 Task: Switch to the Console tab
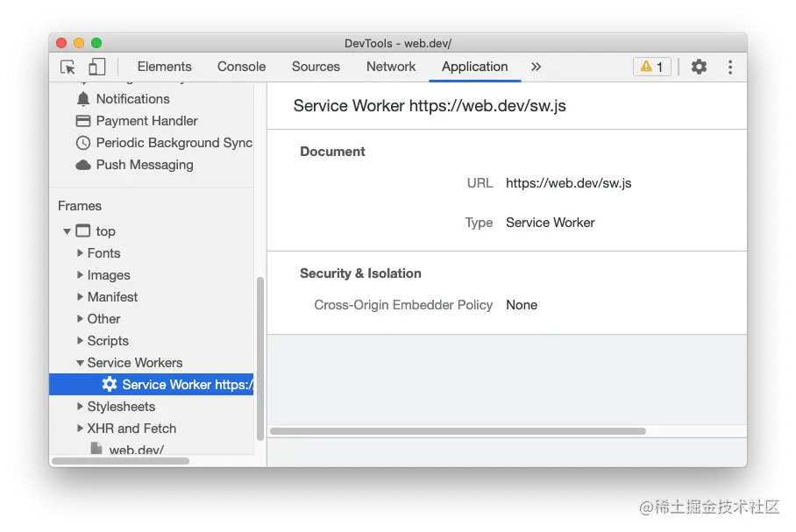[242, 67]
